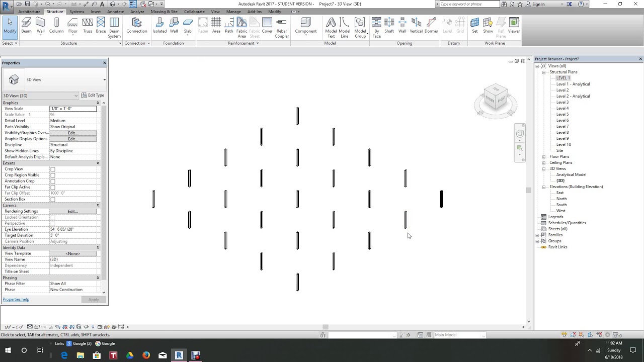Image resolution: width=644 pixels, height=362 pixels.
Task: Select the Area reinforcement tool
Action: click(x=216, y=26)
